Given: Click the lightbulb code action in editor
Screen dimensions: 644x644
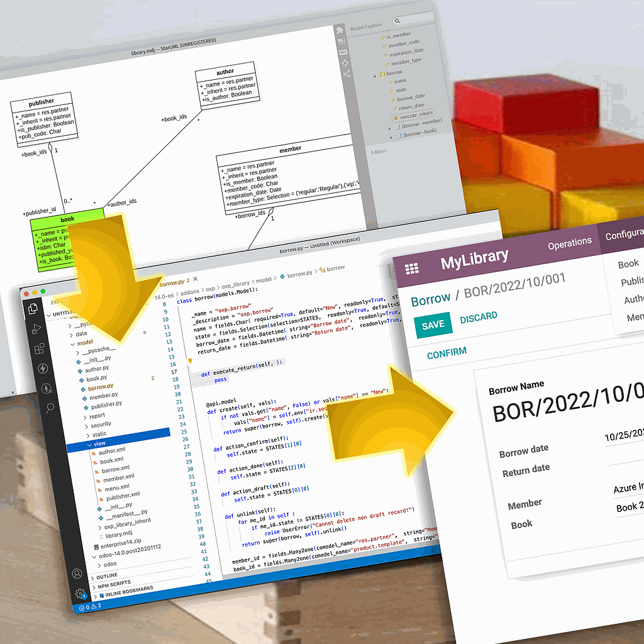Looking at the screenshot, I should coord(190,361).
